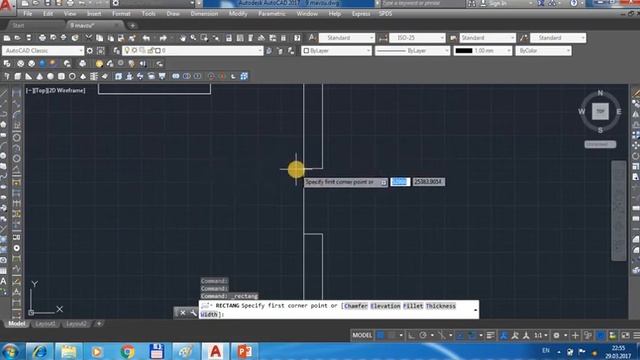This screenshot has width=640, height=360.
Task: Switch to the Layout1 tab
Action: (45, 324)
